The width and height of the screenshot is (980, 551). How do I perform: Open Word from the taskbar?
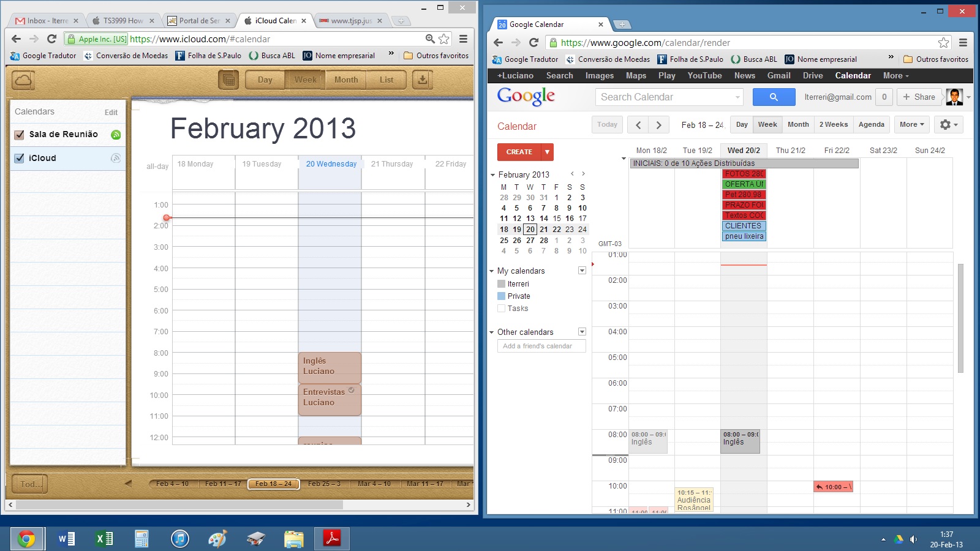tap(66, 539)
